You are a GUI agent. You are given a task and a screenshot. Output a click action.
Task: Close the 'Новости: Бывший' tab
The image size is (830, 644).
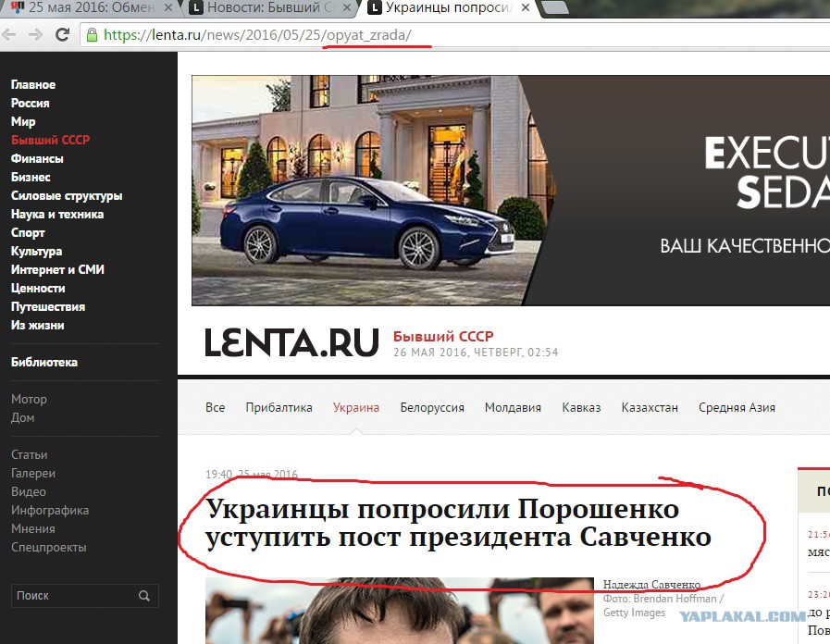[347, 8]
